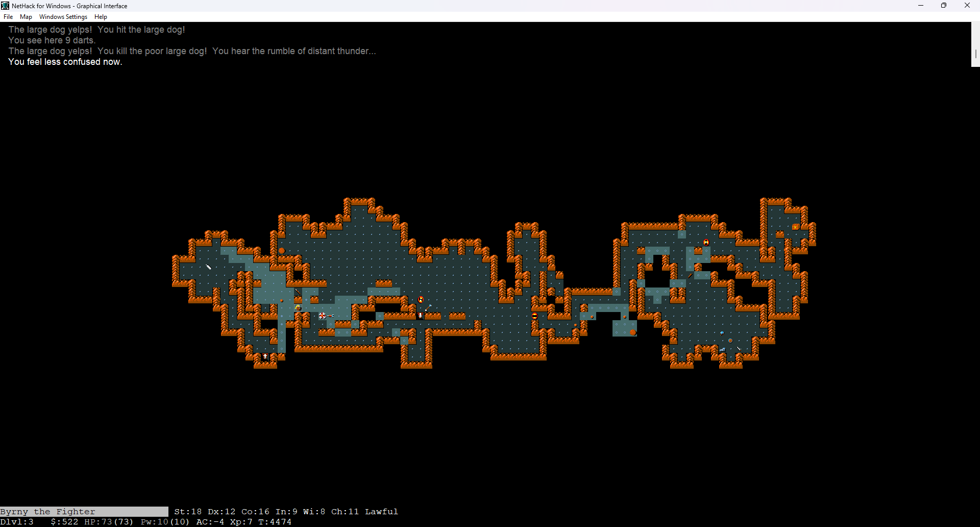980x527 pixels.
Task: Click the wand item just above the player
Action: [x=298, y=292]
